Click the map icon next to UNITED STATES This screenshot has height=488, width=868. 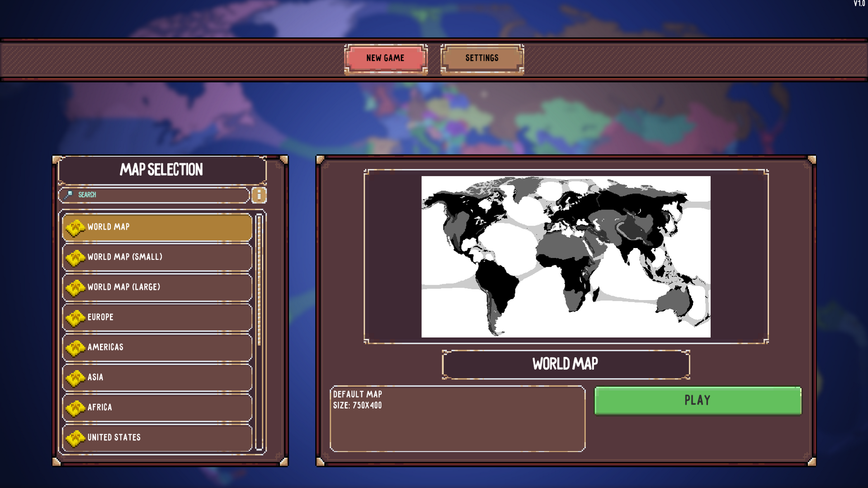click(76, 437)
